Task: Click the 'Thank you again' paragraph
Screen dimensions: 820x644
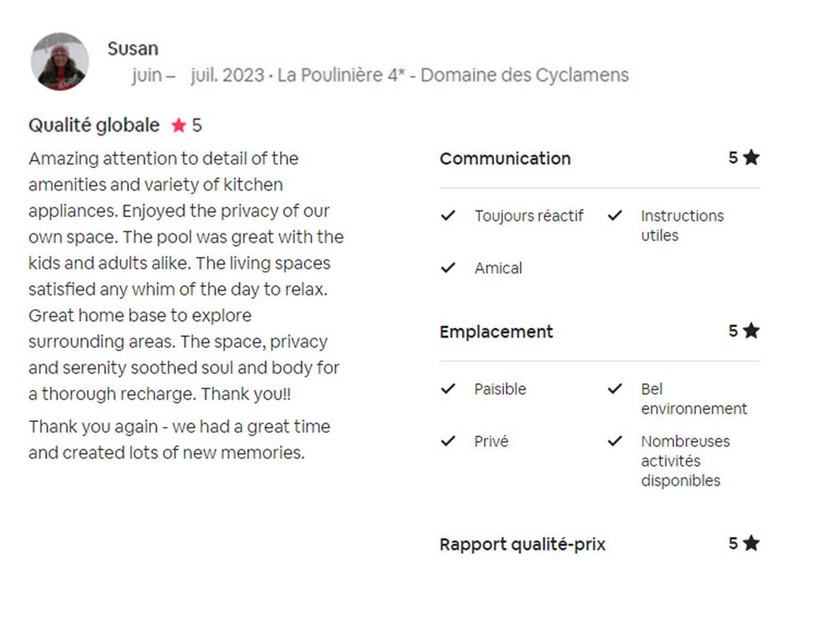Action: click(179, 439)
